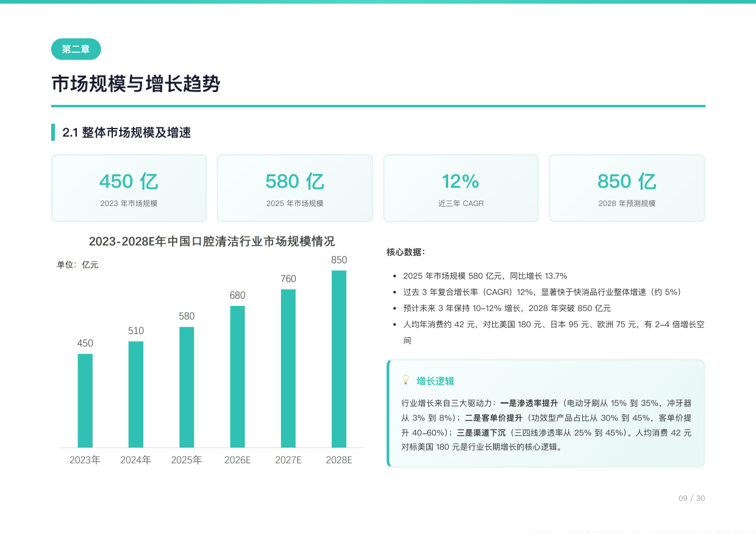756x534 pixels.
Task: Click the 450 亿 stat card
Action: click(129, 188)
